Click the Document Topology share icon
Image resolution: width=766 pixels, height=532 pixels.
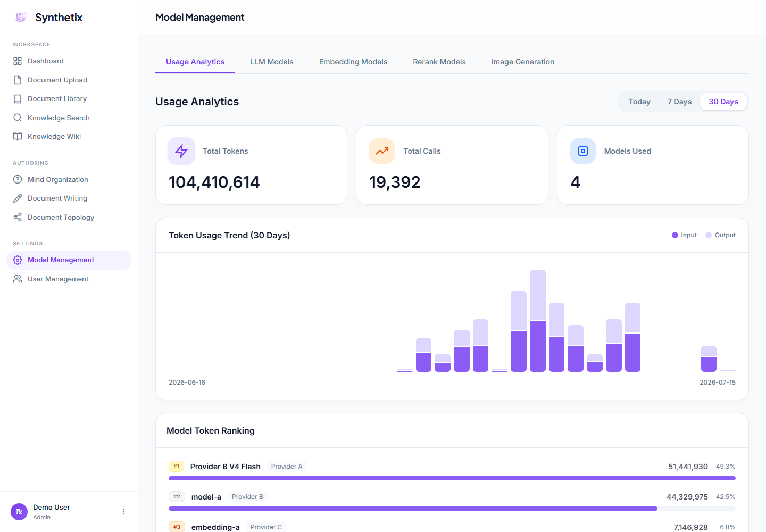point(18,217)
